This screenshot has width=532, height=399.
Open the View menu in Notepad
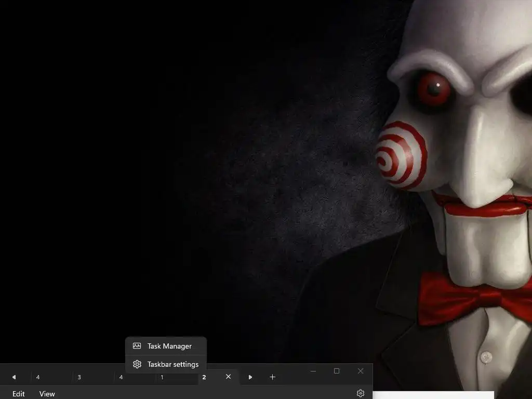pos(47,394)
